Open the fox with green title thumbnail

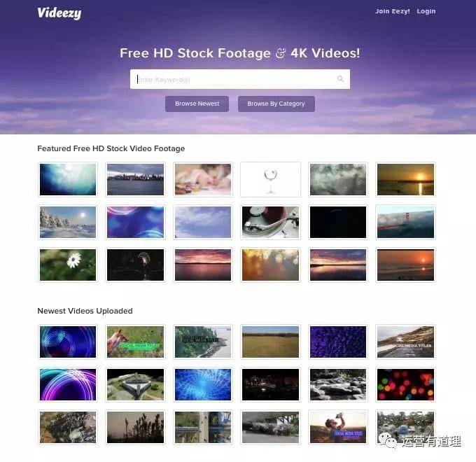(135, 342)
